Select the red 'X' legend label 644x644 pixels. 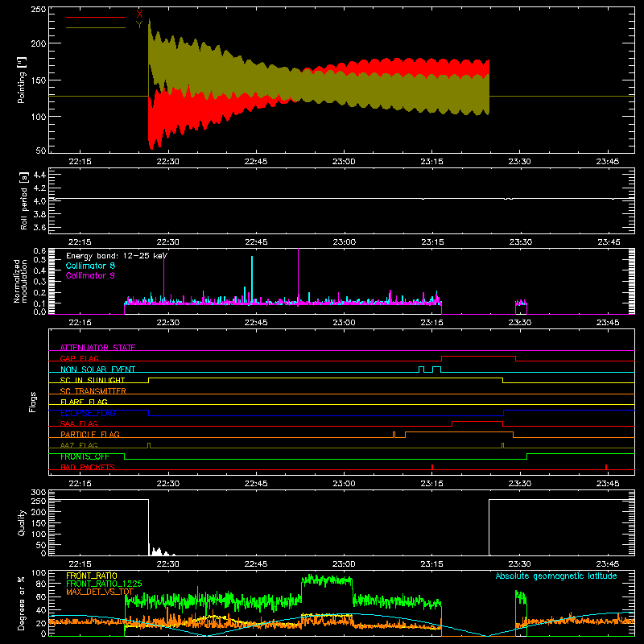pos(139,14)
